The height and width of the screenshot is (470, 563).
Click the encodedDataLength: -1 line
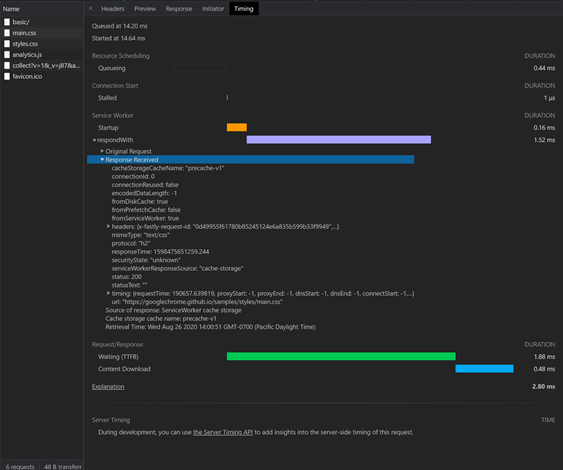(144, 193)
